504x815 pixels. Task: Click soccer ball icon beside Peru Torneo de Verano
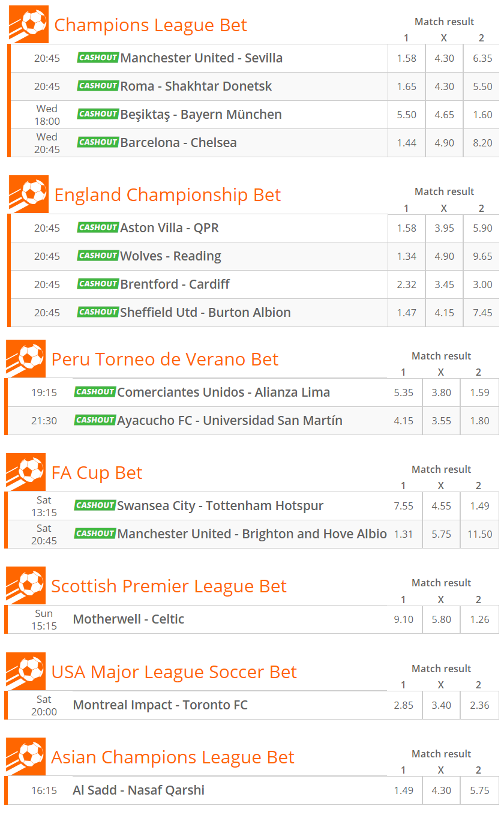pyautogui.click(x=25, y=359)
